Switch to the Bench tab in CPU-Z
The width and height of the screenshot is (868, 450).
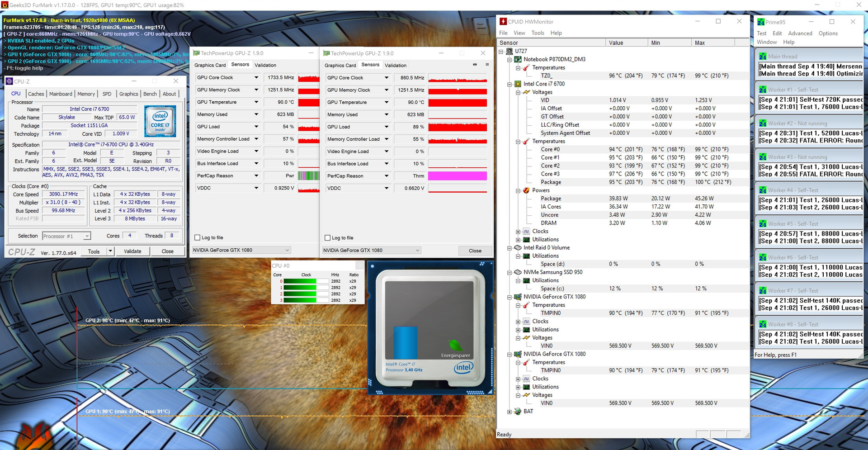pyautogui.click(x=150, y=94)
